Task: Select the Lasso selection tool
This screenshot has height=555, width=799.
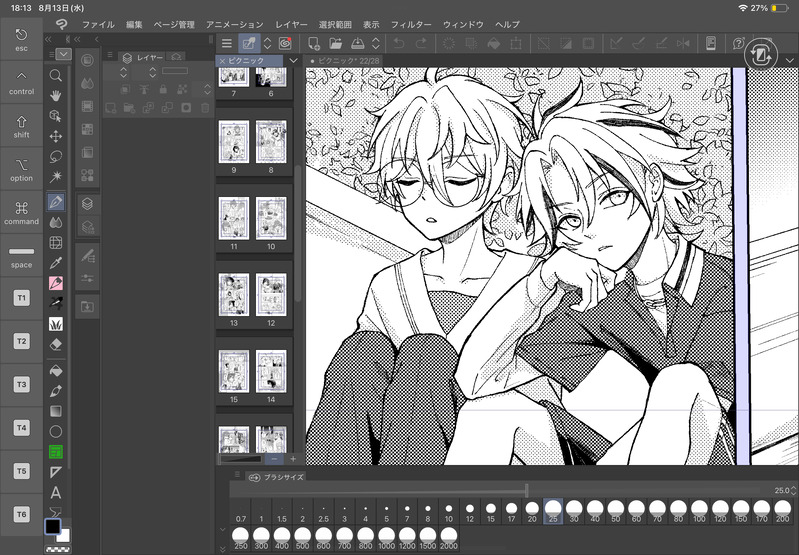Action: coord(56,156)
